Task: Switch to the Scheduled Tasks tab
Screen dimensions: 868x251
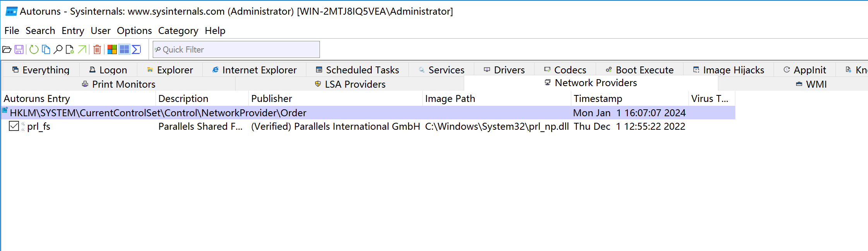Action: [357, 70]
